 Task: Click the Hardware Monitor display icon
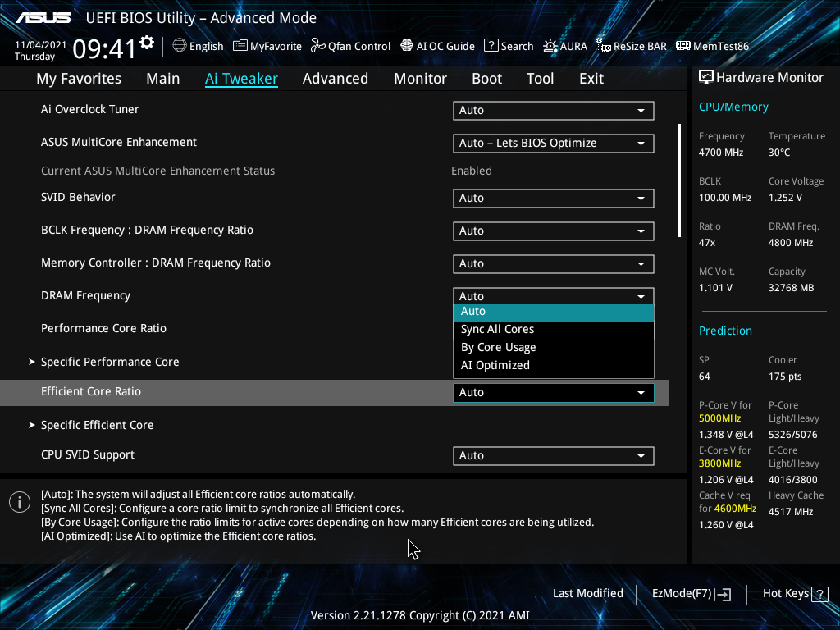(706, 78)
